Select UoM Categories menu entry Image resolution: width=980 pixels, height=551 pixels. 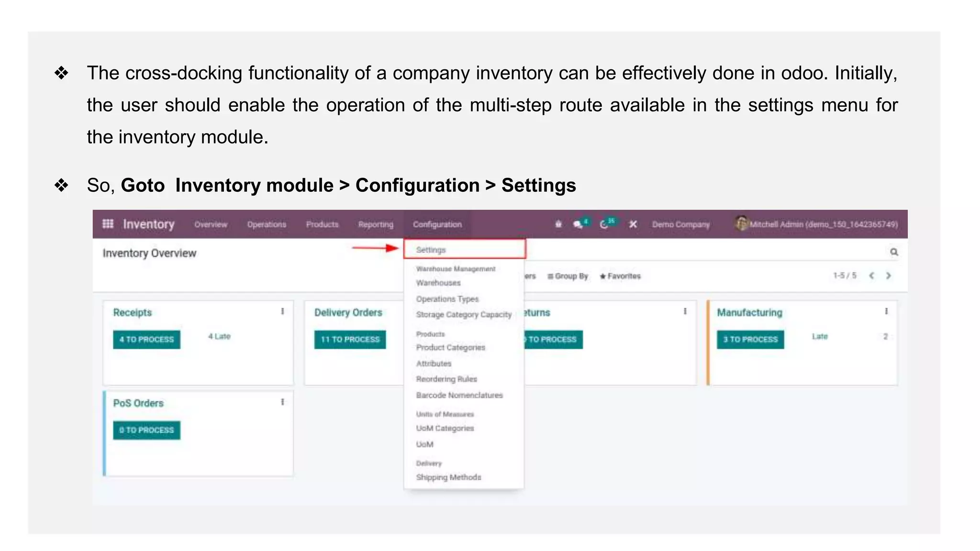445,428
